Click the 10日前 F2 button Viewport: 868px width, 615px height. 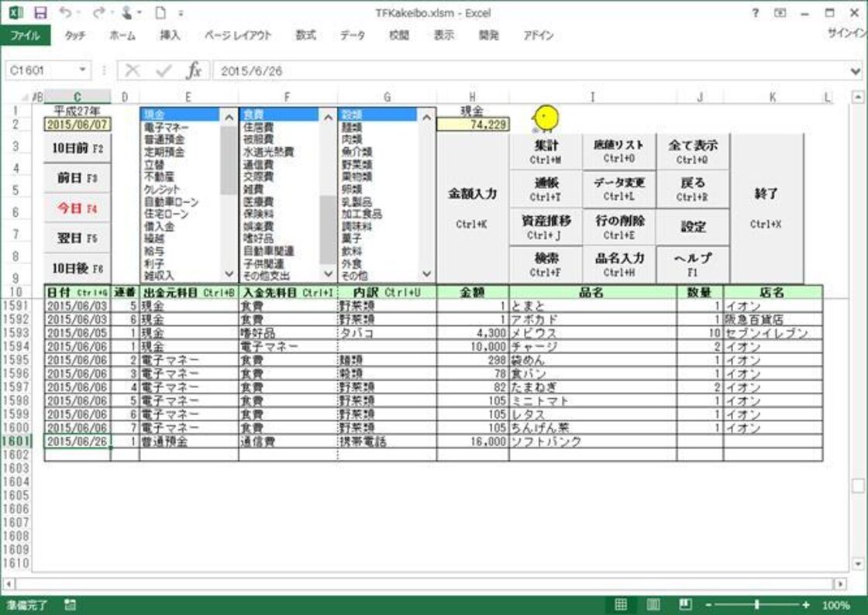[77, 148]
